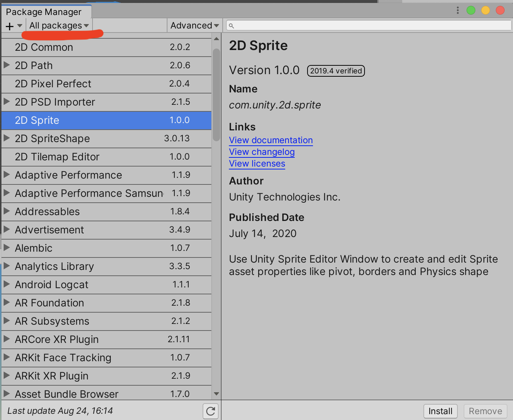Screen dimensions: 513x420
Task: Click the refresh package list icon
Action: click(x=211, y=411)
